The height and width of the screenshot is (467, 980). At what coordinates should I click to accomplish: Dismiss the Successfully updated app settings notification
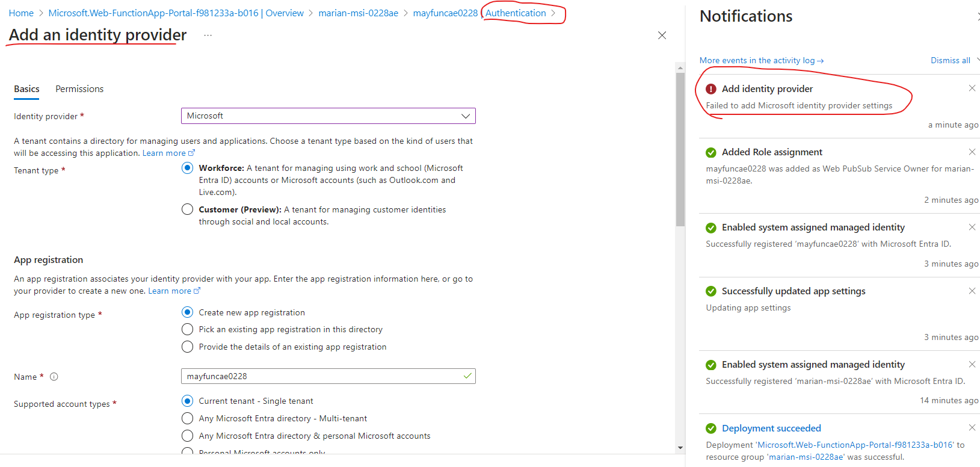point(972,291)
